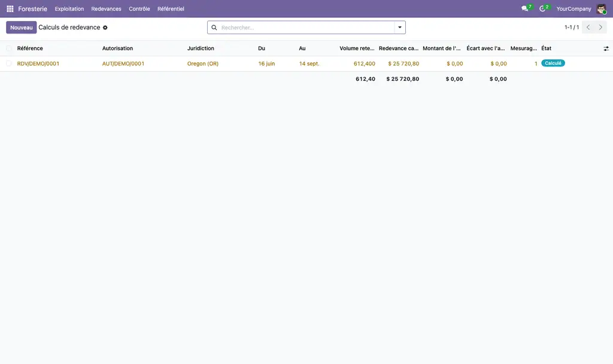The image size is (613, 364).
Task: Open the Redevances menu
Action: coord(107,8)
